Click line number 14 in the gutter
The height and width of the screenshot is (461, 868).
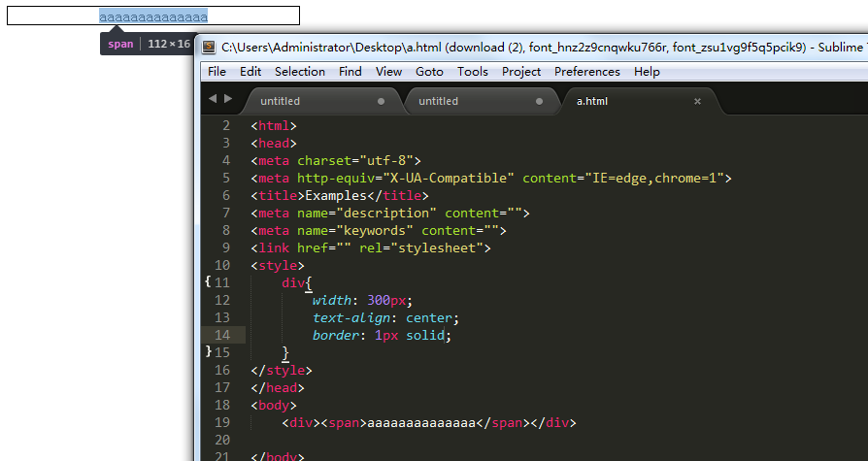[x=222, y=335]
